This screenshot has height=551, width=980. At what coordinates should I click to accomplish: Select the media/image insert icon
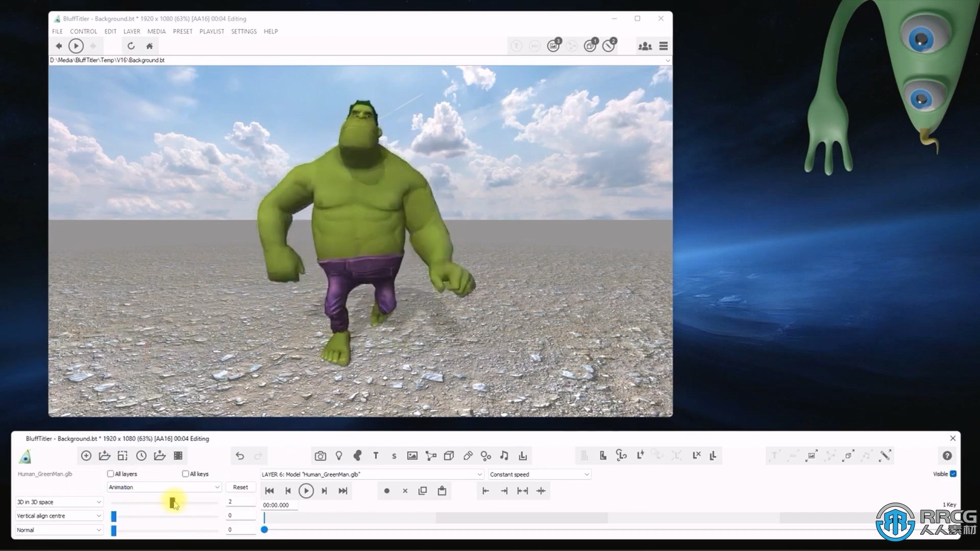pos(412,456)
